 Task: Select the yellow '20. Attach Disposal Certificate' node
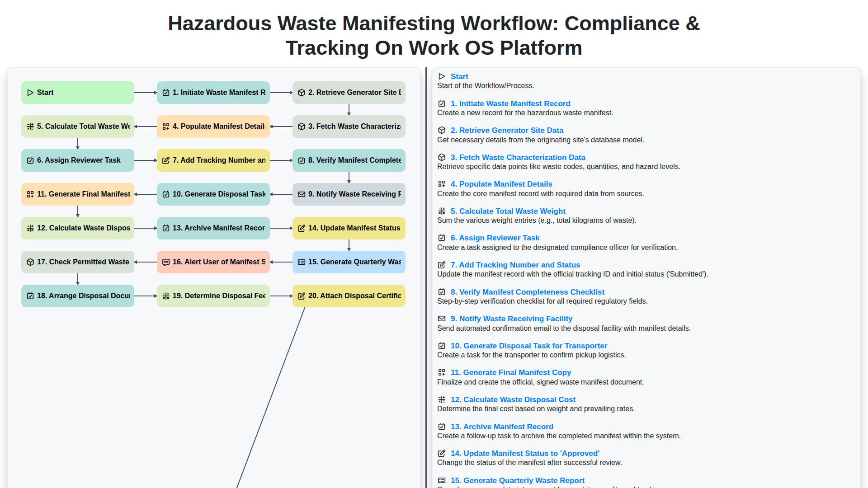tap(349, 296)
